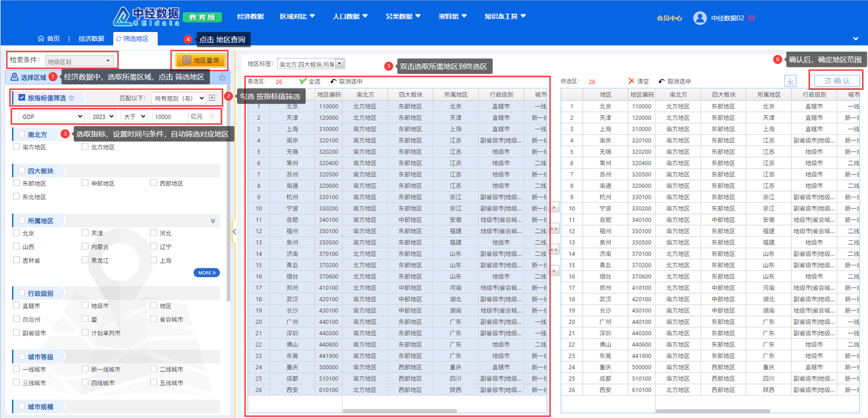Image resolution: width=868 pixels, height=418 pixels.
Task: Open the 检索条件 地级区划 dropdown
Action: (x=79, y=61)
